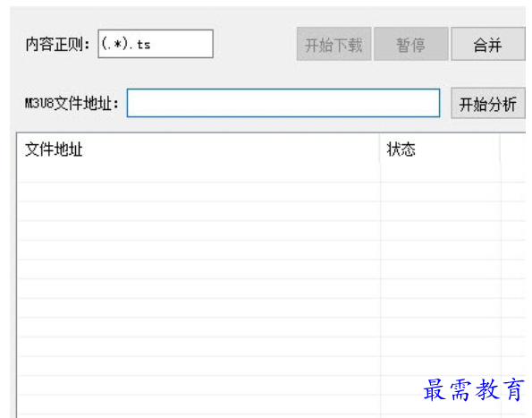Click the 开始分析 button
This screenshot has width=532, height=418.
pos(488,103)
